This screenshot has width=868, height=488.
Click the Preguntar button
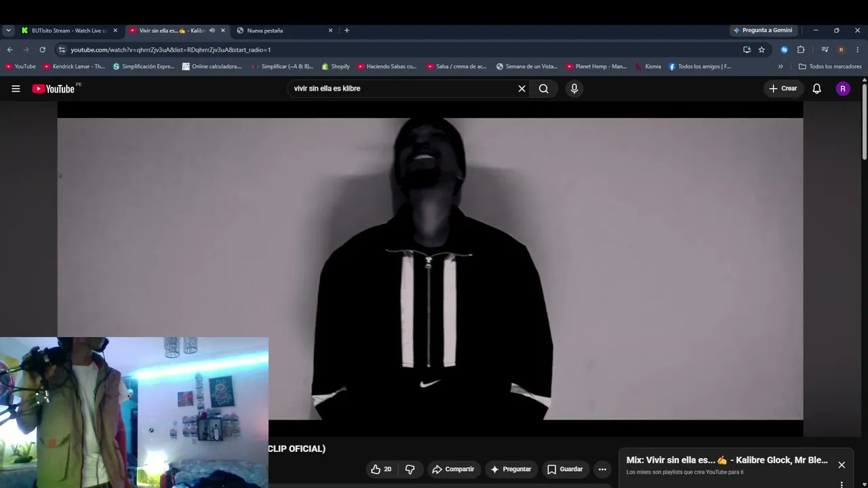(x=511, y=469)
